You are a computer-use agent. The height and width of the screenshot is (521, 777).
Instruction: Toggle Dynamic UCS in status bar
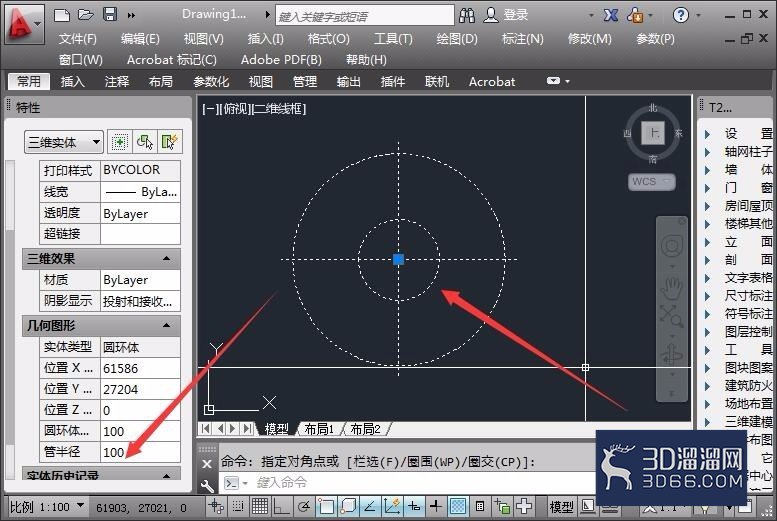pos(391,506)
